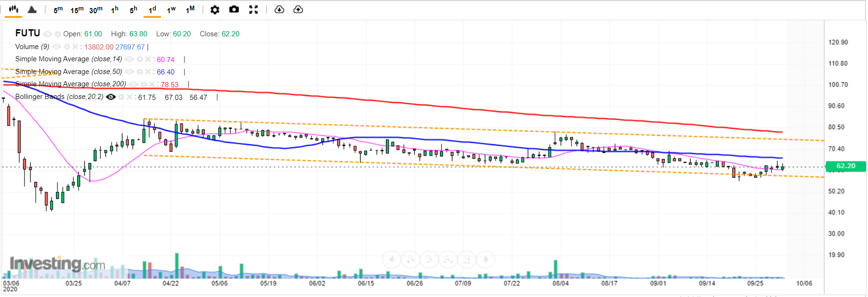Click the cloud upload (save chart) icon
The image size is (868, 297).
pyautogui.click(x=298, y=9)
